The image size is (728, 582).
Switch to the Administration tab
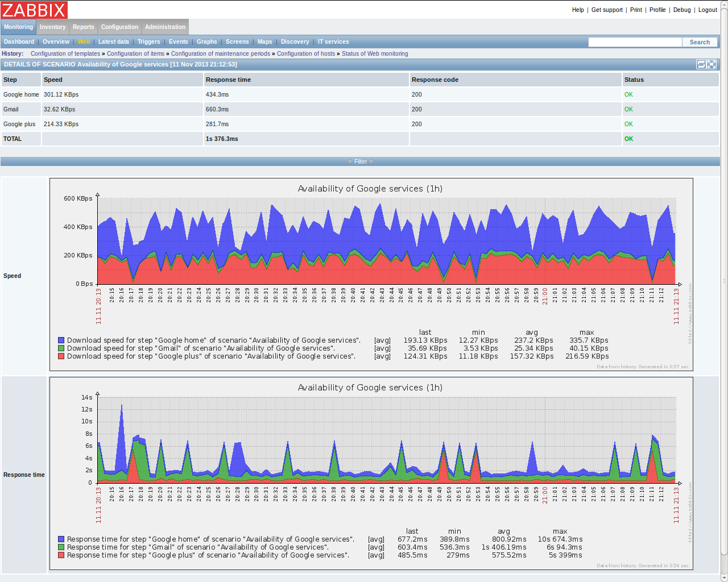click(x=165, y=27)
